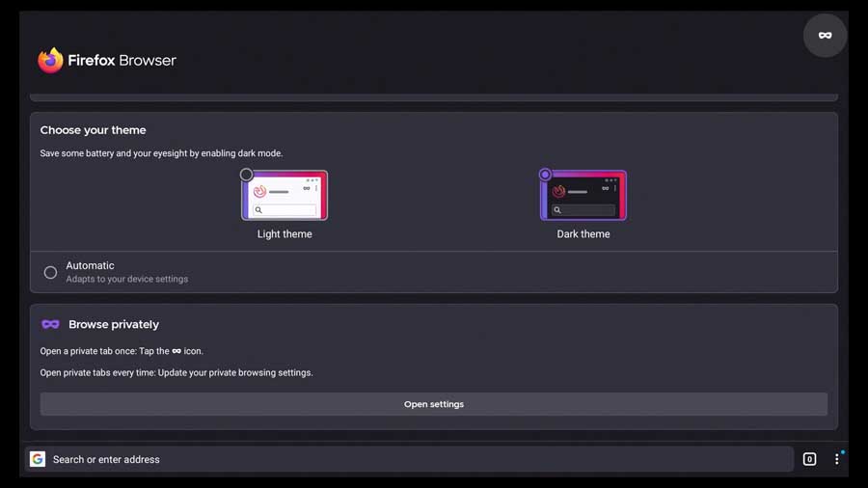Click the Dark theme preview thumbnail
868x488 pixels.
[583, 196]
